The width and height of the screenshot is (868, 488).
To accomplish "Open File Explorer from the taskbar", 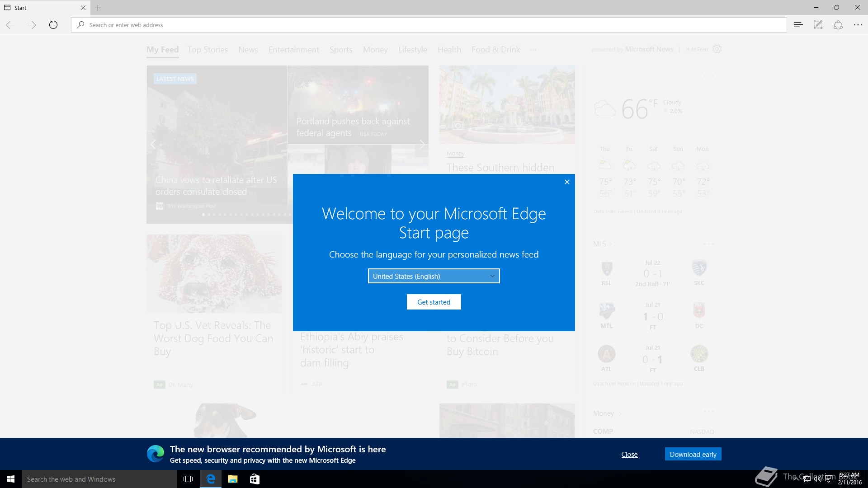I will (x=232, y=479).
